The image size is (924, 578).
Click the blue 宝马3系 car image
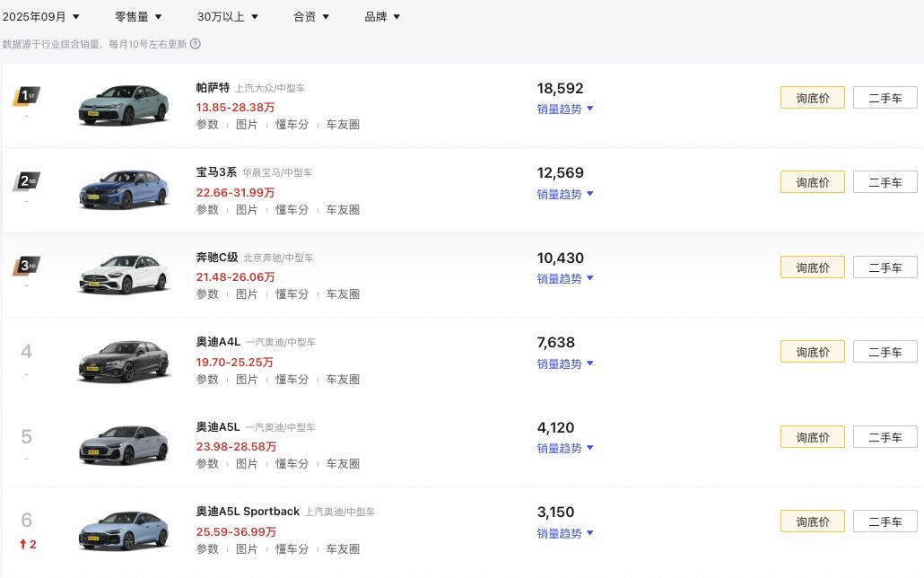(x=124, y=188)
